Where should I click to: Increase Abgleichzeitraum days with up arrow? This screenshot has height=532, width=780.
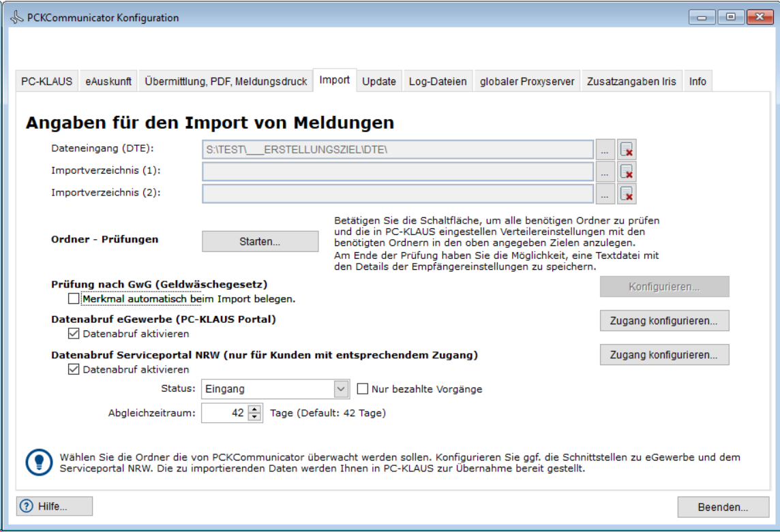pos(255,409)
